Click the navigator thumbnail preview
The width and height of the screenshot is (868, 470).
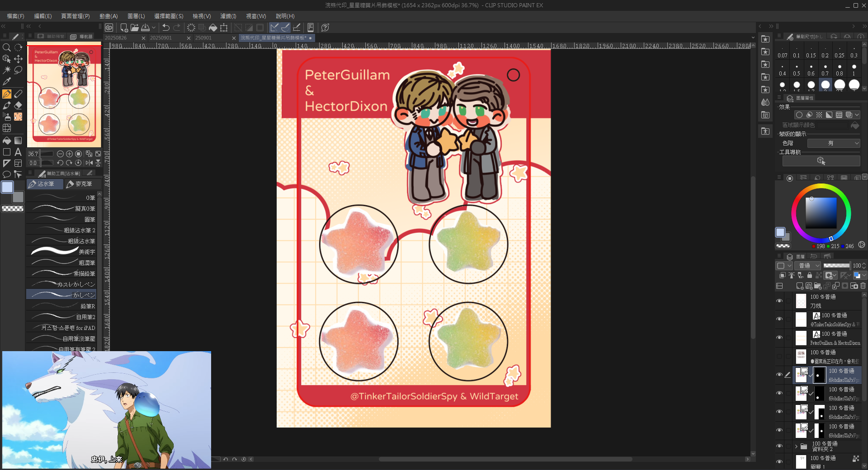click(64, 95)
